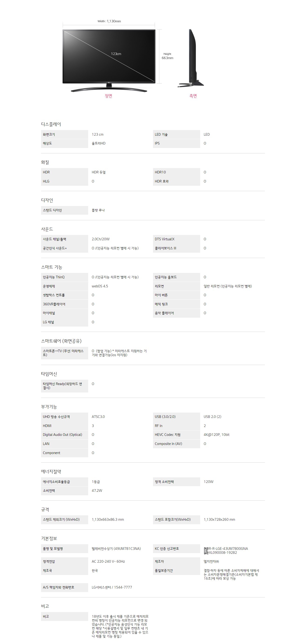Click the DTS Virtual:X label
Screen dimensions: 306x644
click(x=164, y=239)
